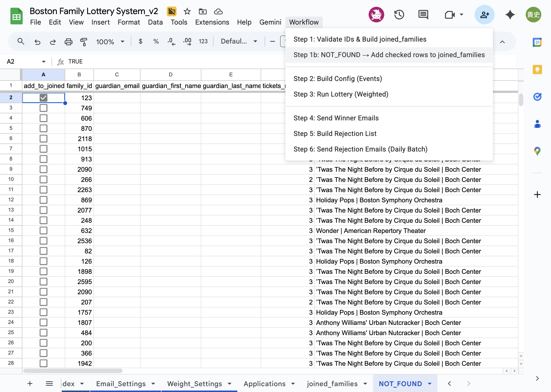Open Contacts in the side panel
The width and height of the screenshot is (551, 392).
coord(537,124)
